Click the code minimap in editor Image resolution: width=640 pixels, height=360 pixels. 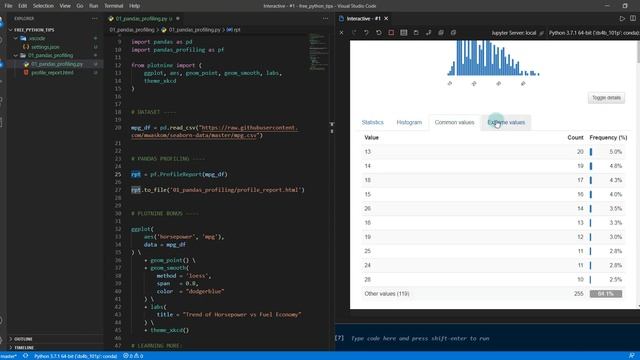tap(317, 52)
